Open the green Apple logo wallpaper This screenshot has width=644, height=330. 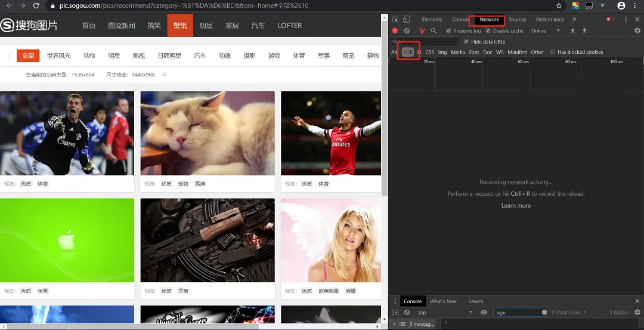(67, 240)
